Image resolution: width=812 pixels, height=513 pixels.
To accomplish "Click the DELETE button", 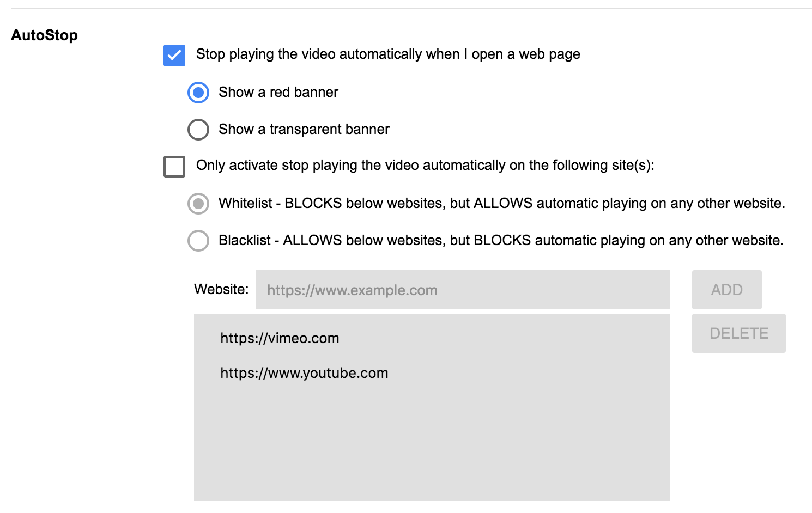I will (x=739, y=333).
